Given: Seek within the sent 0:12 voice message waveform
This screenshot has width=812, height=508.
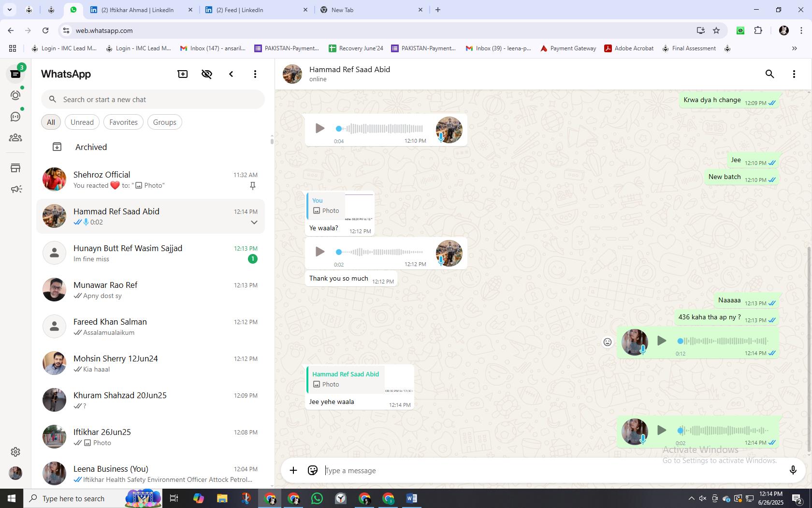Looking at the screenshot, I should coord(723,341).
